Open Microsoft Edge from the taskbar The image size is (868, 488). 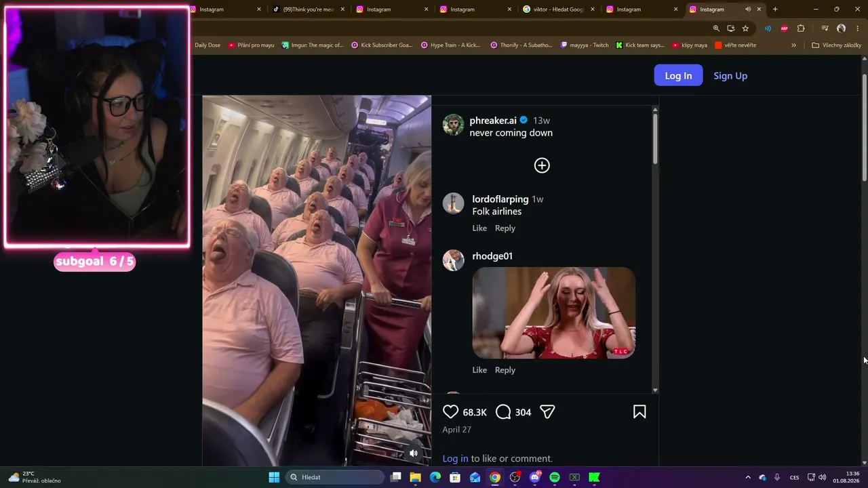pyautogui.click(x=435, y=477)
